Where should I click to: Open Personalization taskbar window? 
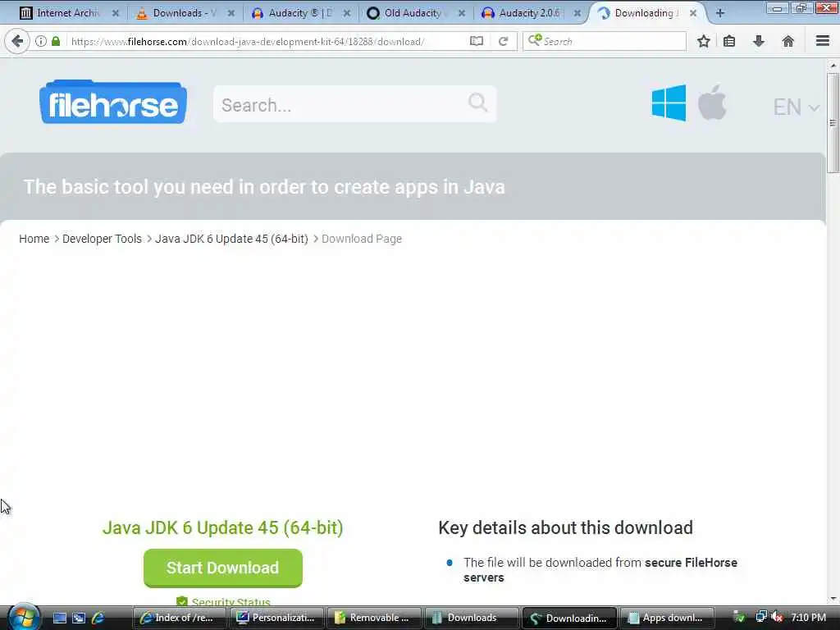(x=277, y=618)
